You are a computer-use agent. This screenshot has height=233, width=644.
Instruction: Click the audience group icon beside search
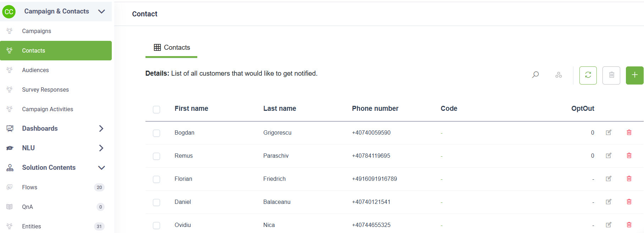click(558, 75)
